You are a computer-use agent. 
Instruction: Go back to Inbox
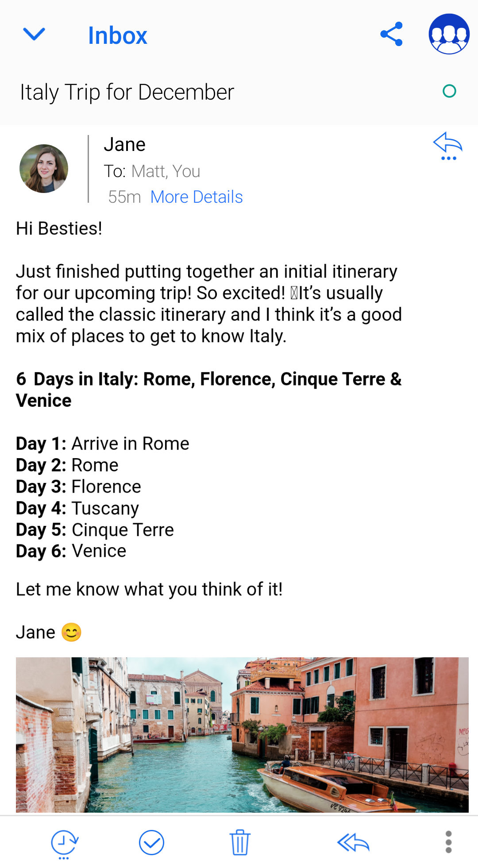click(x=117, y=35)
